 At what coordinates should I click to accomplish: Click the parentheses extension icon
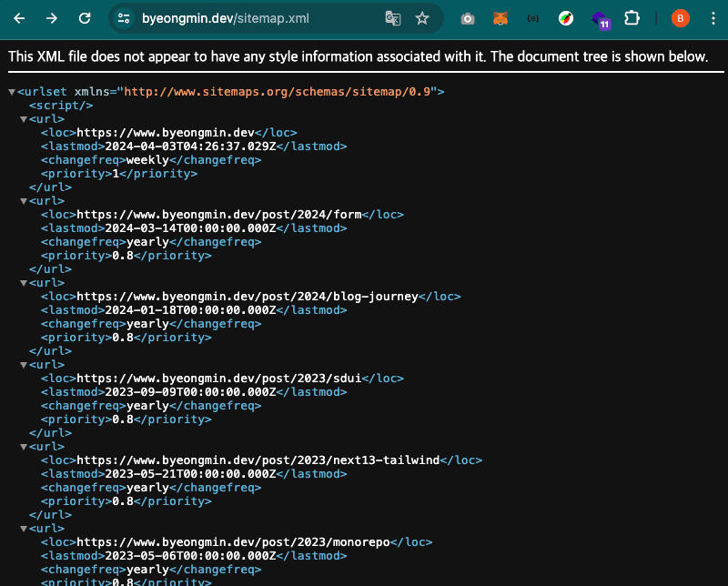[x=532, y=18]
